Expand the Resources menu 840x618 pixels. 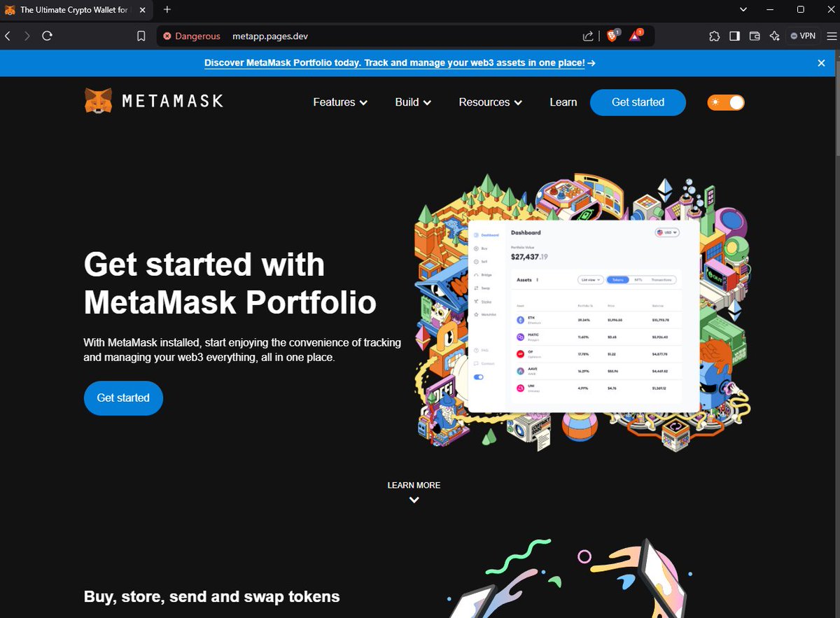491,102
